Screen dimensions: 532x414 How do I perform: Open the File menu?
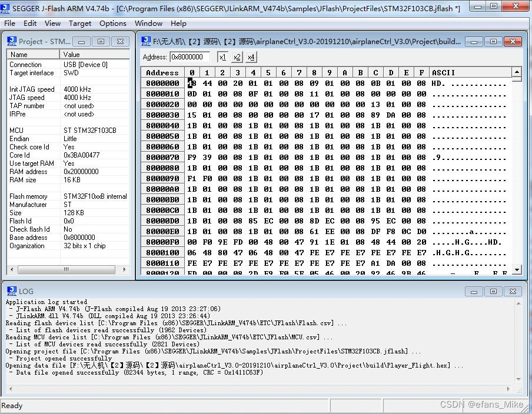tap(9, 24)
